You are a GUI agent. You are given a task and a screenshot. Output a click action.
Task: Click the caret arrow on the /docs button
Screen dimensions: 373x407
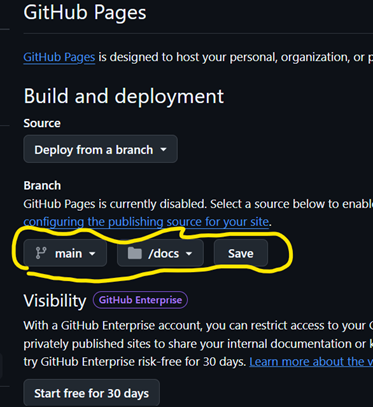click(x=189, y=254)
